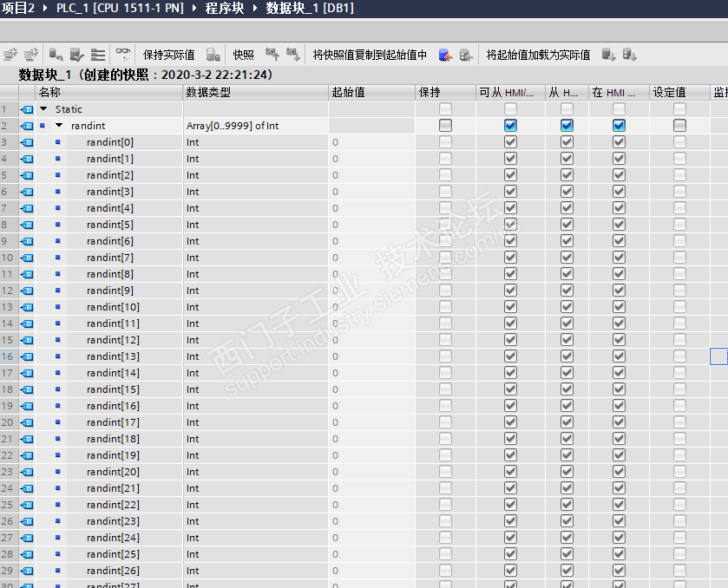Toggle the 保持 checkbox for randint[18]
728x588 pixels.
point(445,439)
